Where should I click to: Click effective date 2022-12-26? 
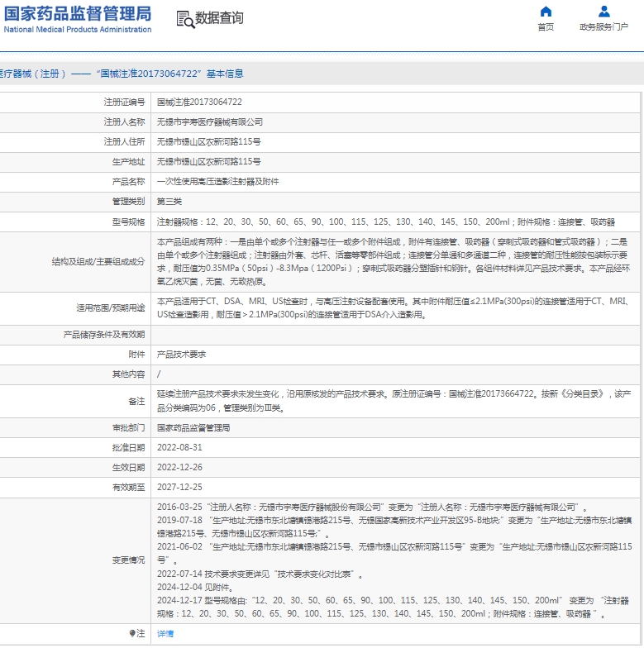[x=179, y=468]
